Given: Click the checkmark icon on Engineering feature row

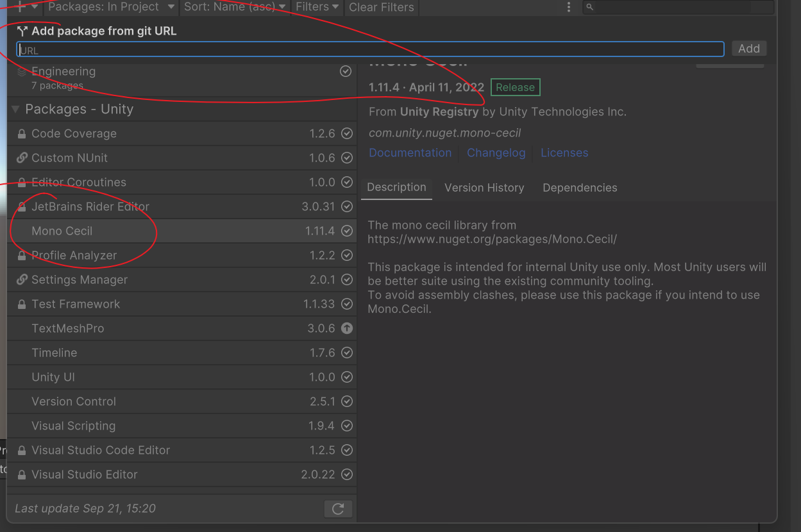Looking at the screenshot, I should [346, 71].
